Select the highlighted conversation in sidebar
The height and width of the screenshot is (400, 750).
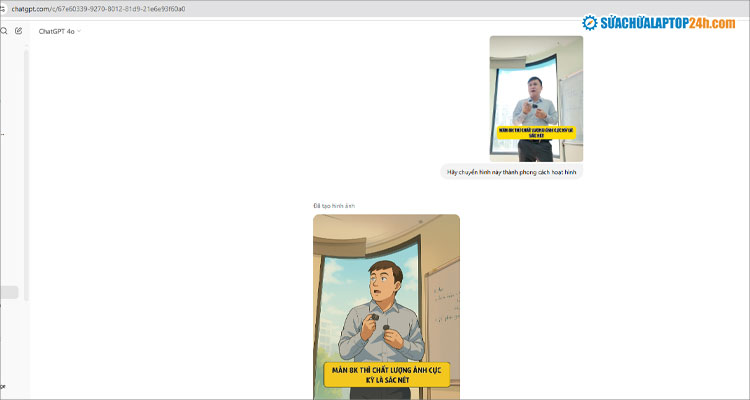point(9,292)
